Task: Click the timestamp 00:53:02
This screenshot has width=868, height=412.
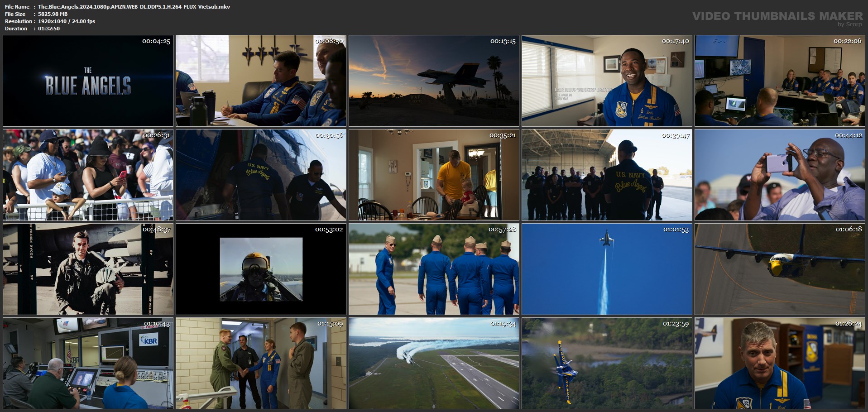Action: coord(329,230)
